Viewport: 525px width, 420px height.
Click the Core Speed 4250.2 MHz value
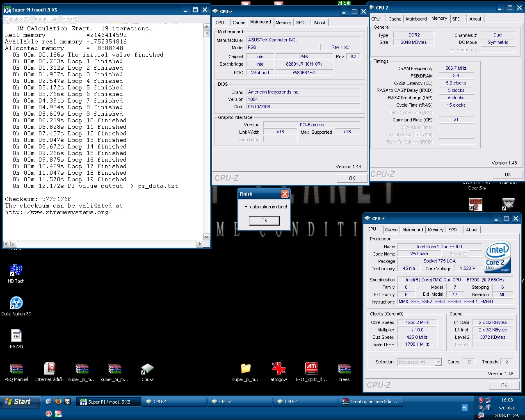[x=417, y=322]
